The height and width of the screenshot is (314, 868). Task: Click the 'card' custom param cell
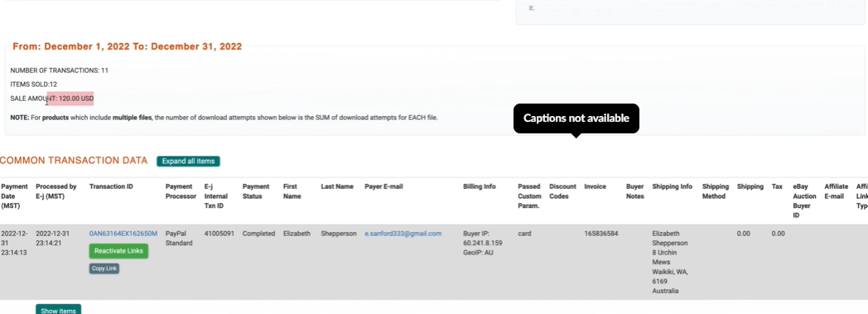524,234
